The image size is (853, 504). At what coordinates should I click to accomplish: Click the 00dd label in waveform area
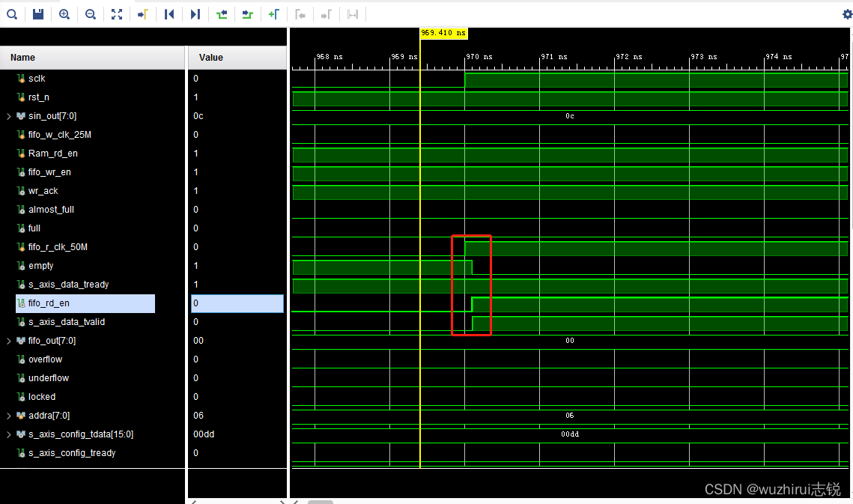click(x=570, y=434)
